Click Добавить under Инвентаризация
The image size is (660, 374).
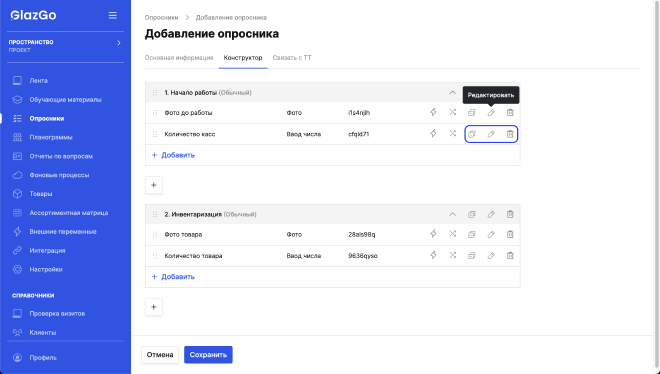[x=173, y=277]
